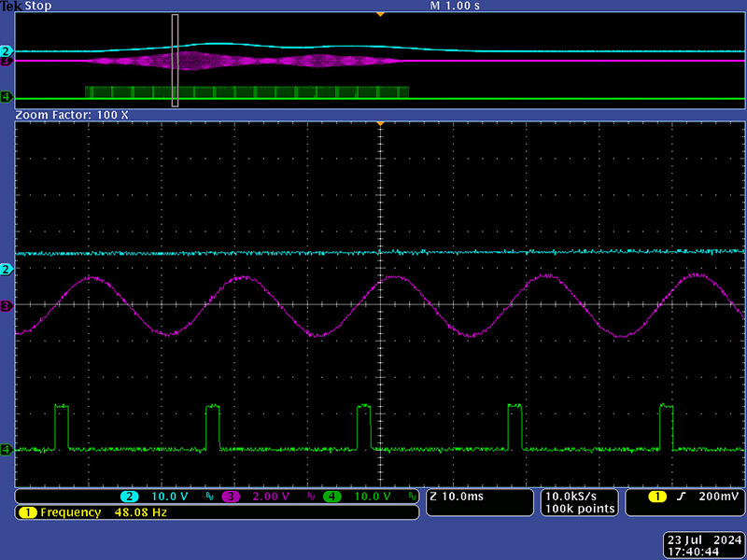
Task: Click the trigger source channel 1 badge
Action: (x=659, y=497)
